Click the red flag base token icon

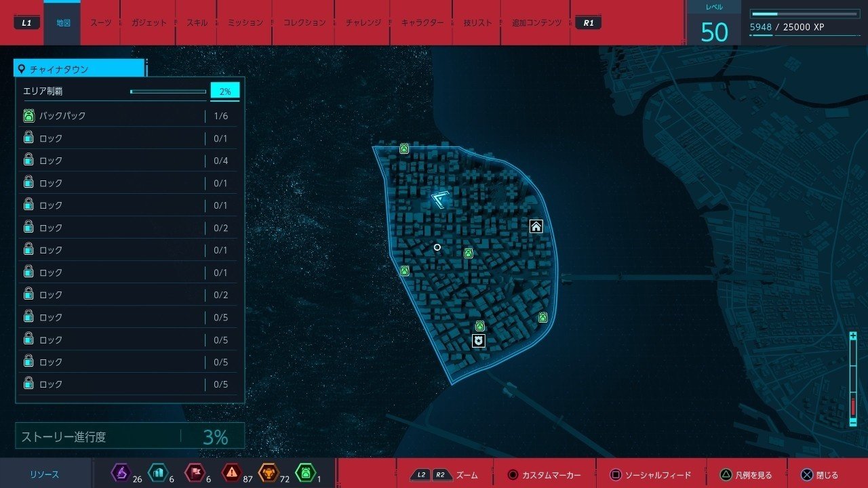[x=194, y=472]
